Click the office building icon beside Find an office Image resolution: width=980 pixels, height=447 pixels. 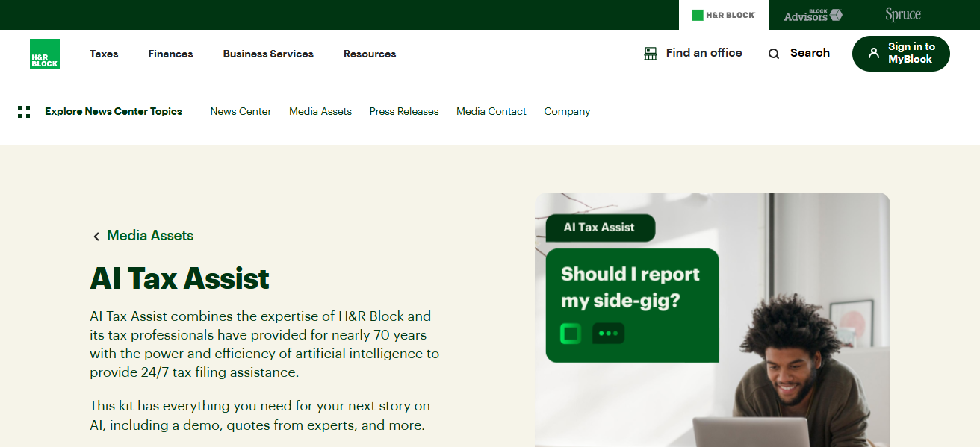point(649,53)
